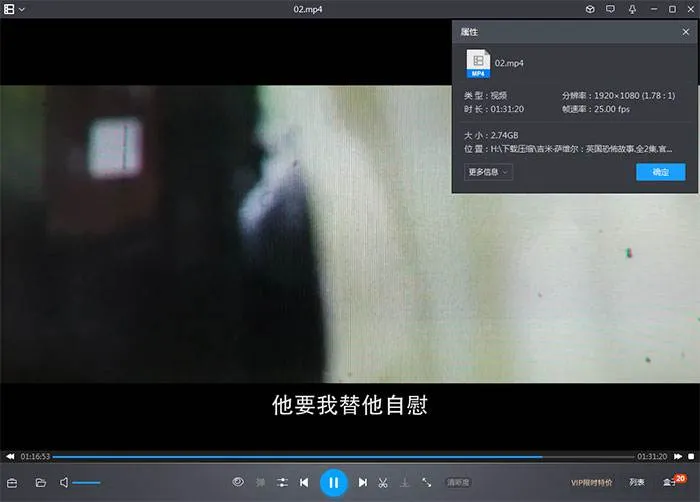Open the scissors clip tool
The height and width of the screenshot is (502, 700).
click(383, 483)
